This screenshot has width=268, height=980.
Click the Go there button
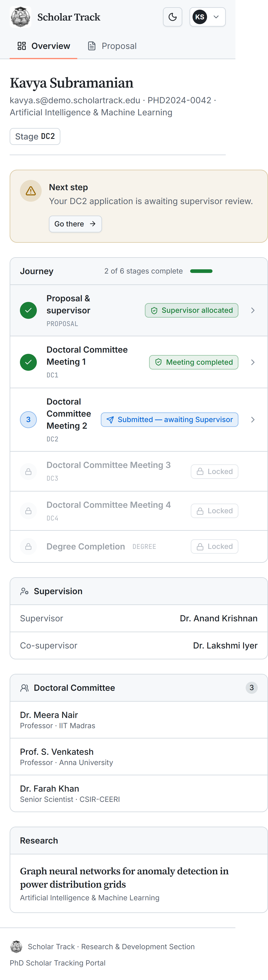pos(75,224)
